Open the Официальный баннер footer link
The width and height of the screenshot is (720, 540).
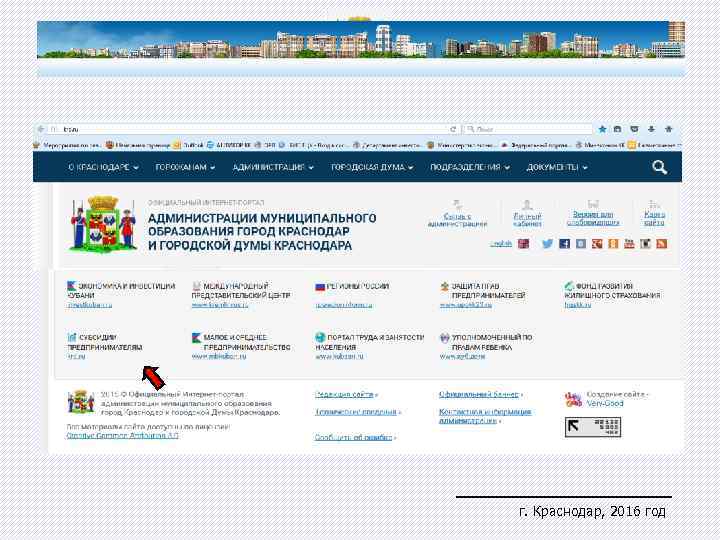[x=479, y=394]
